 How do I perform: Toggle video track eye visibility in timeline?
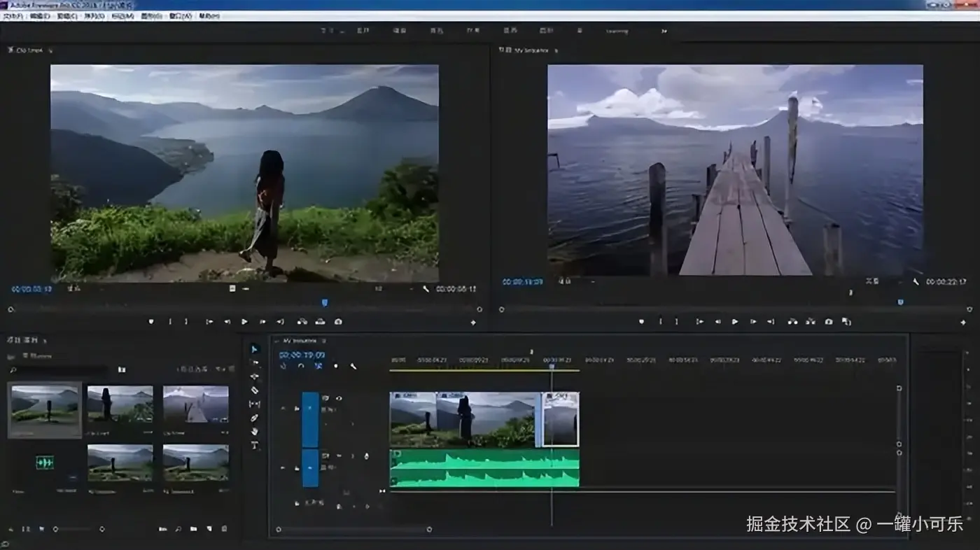(339, 398)
